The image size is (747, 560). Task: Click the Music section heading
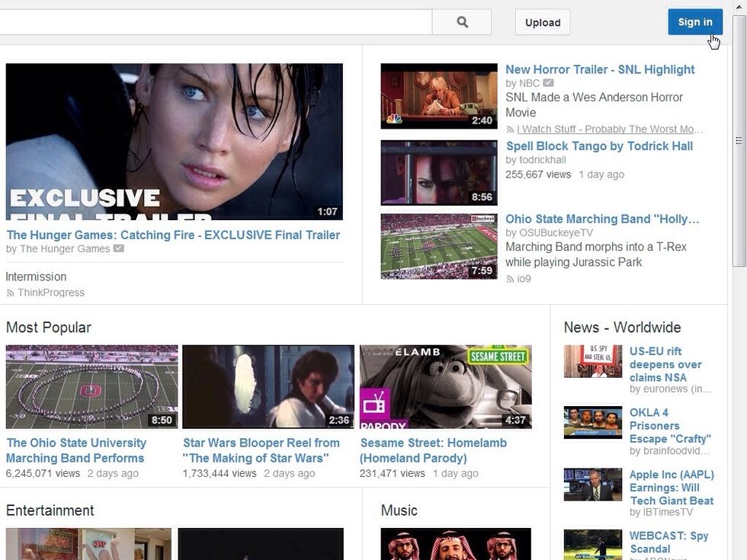[x=397, y=510]
